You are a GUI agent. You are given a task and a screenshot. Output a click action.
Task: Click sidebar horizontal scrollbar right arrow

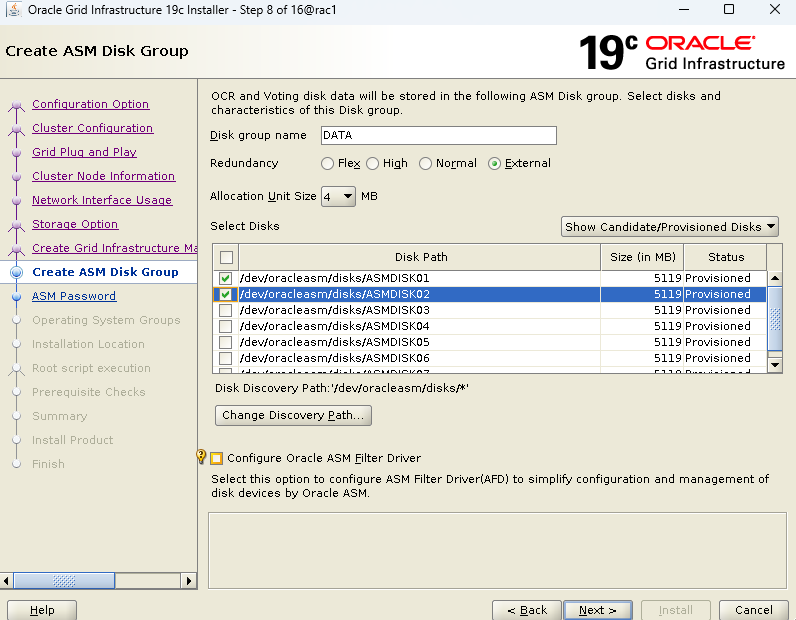coord(189,580)
